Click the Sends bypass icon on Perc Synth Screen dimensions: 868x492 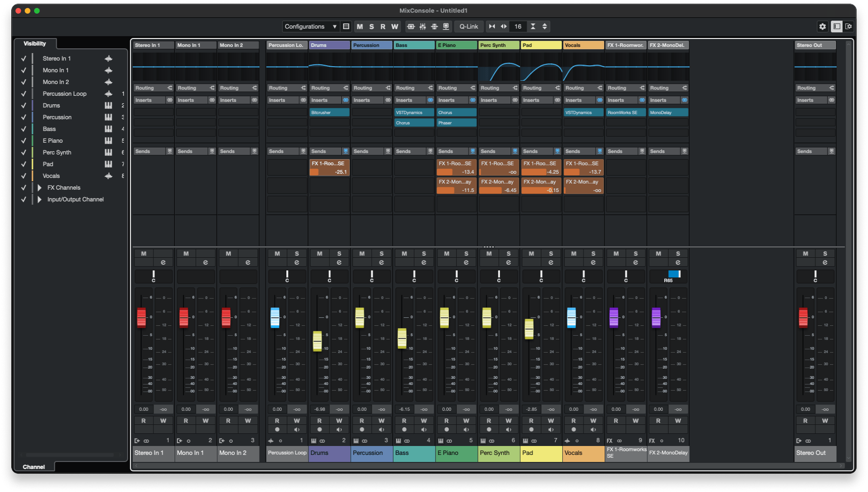(515, 151)
